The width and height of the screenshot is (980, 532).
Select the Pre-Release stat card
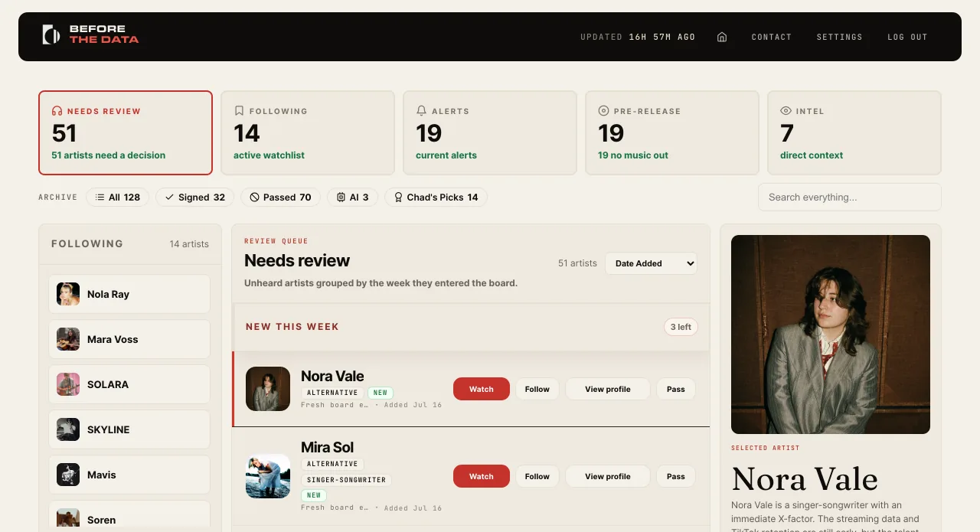(672, 133)
